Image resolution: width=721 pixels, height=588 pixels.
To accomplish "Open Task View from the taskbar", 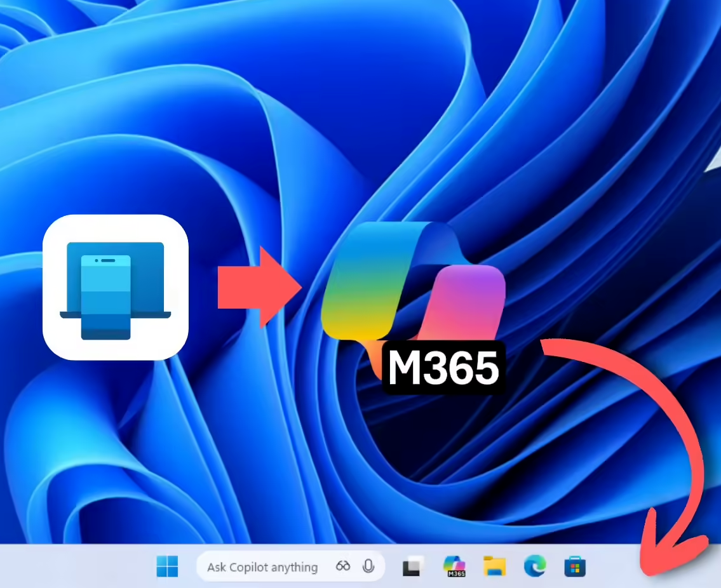I will point(414,566).
